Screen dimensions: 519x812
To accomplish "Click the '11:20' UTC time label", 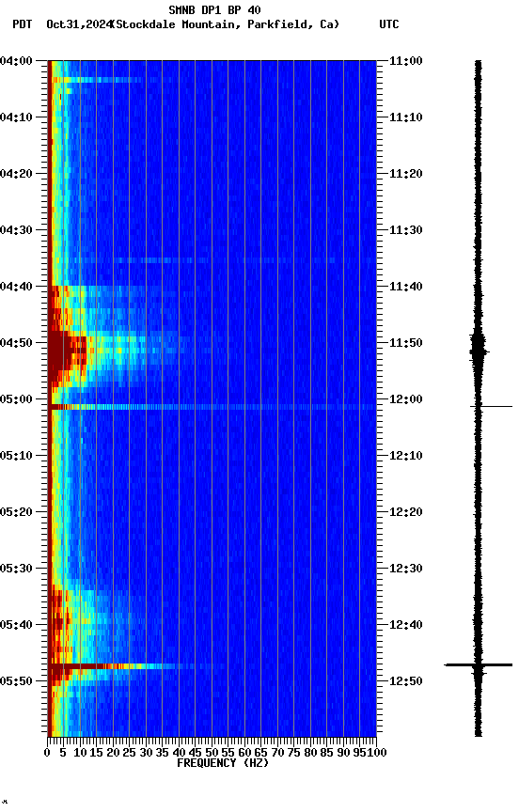I will (x=406, y=174).
